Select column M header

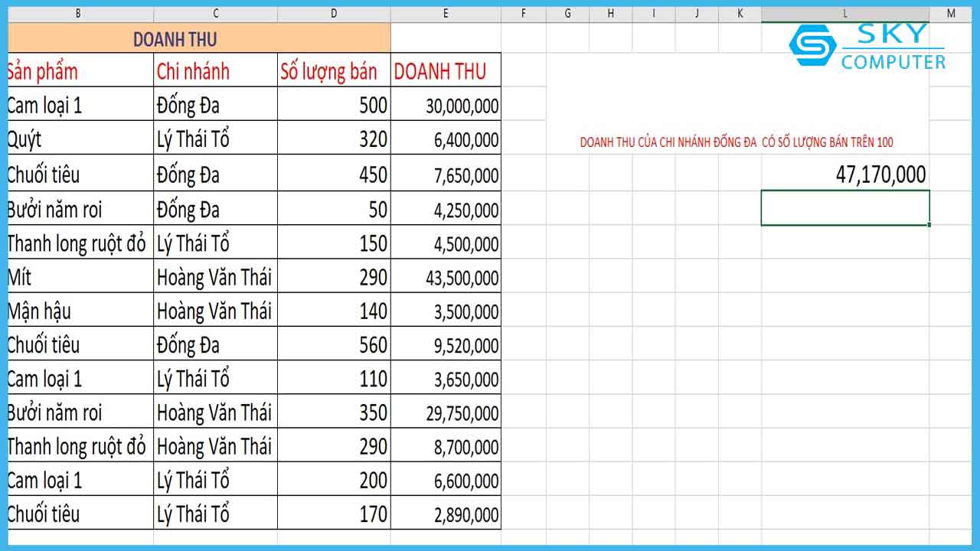(951, 13)
